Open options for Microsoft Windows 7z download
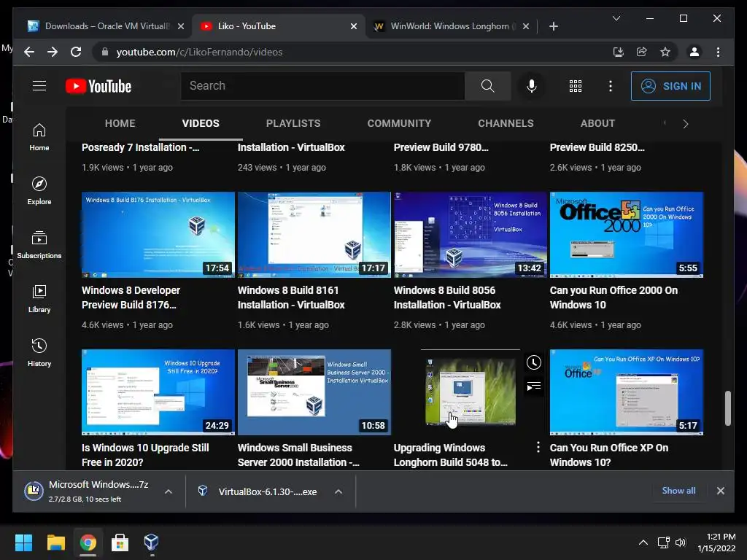This screenshot has height=560, width=747. coord(169,491)
